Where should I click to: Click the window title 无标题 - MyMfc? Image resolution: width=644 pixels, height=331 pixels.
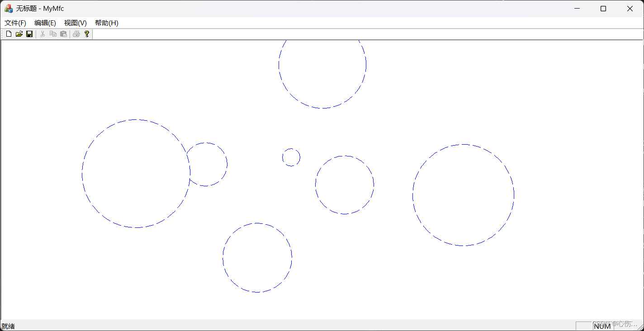click(x=40, y=9)
